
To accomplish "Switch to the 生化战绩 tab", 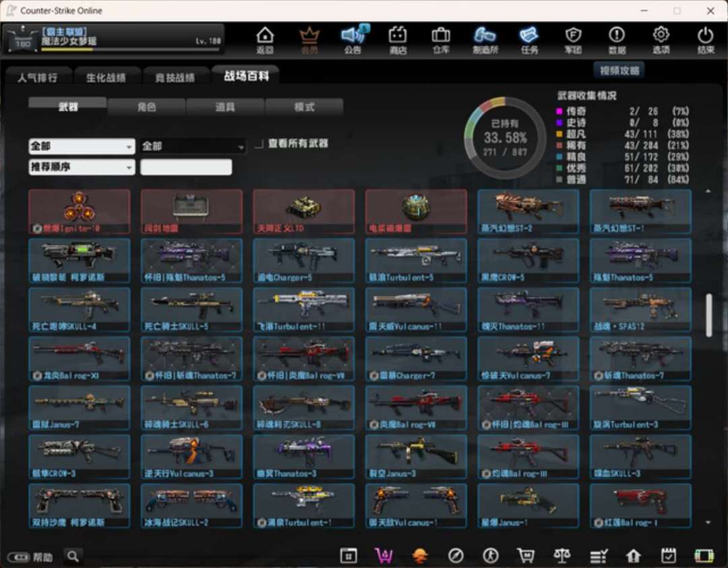I will pyautogui.click(x=106, y=77).
